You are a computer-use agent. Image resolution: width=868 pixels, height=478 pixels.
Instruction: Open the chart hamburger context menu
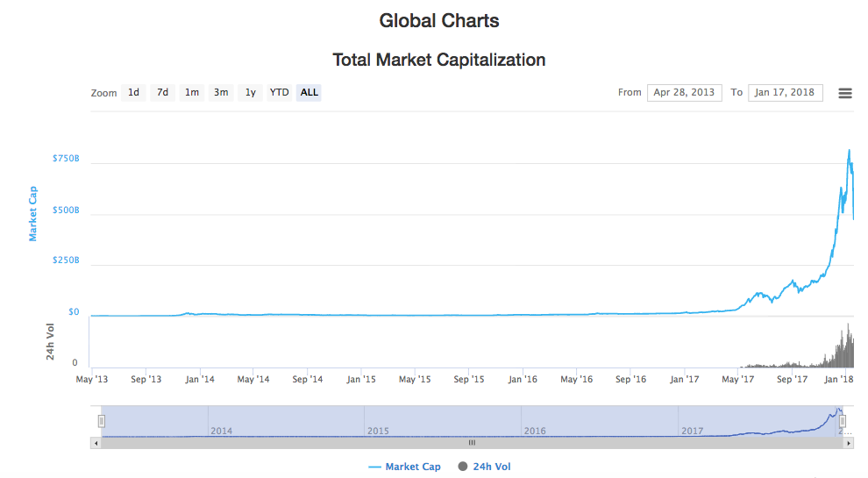(845, 93)
